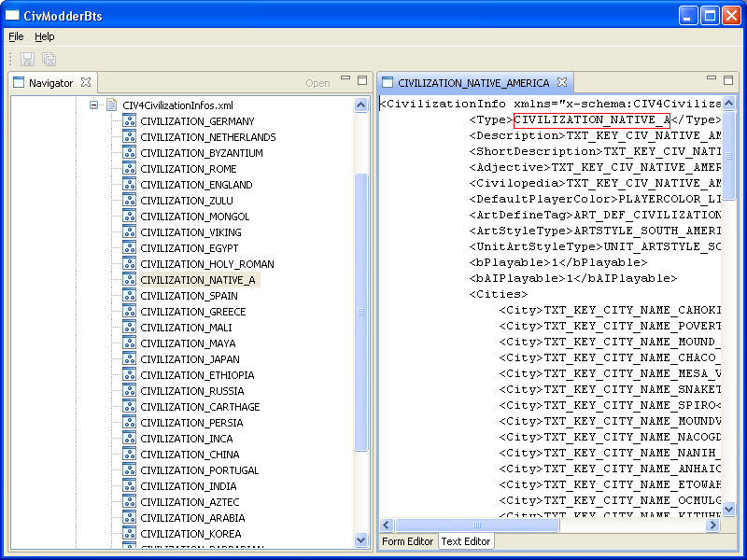Close the Navigator view
The width and height of the screenshot is (747, 560).
86,82
